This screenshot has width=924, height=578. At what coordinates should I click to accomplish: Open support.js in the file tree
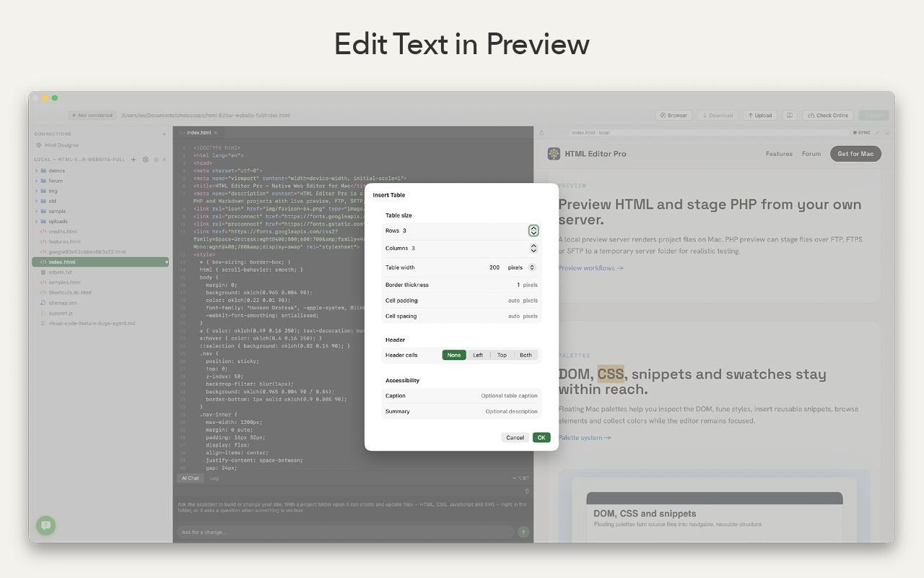pos(61,313)
